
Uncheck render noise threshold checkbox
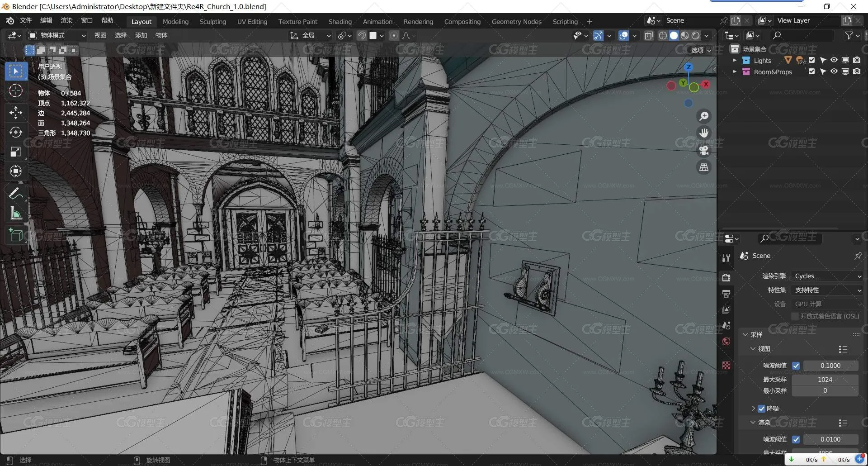[x=796, y=439]
